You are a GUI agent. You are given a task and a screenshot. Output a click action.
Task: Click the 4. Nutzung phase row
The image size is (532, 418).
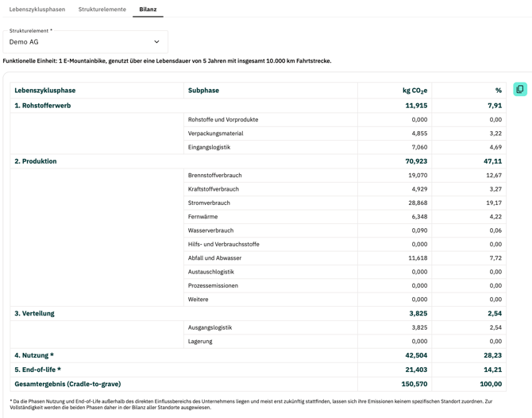(34, 355)
